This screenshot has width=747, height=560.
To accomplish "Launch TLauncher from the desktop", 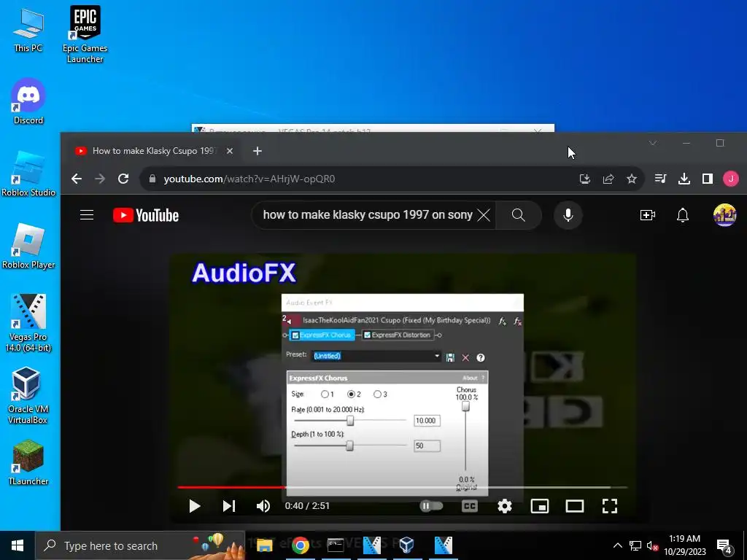I will coord(28,463).
